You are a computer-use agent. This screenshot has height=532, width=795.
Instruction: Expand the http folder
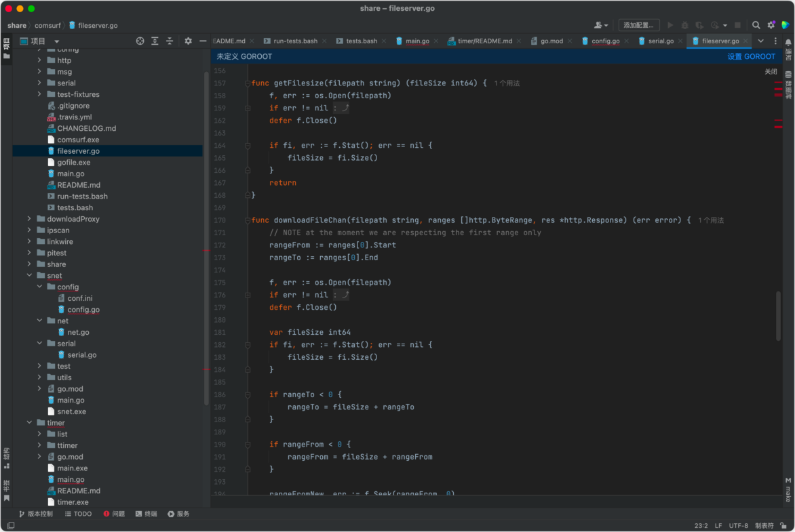pos(39,60)
